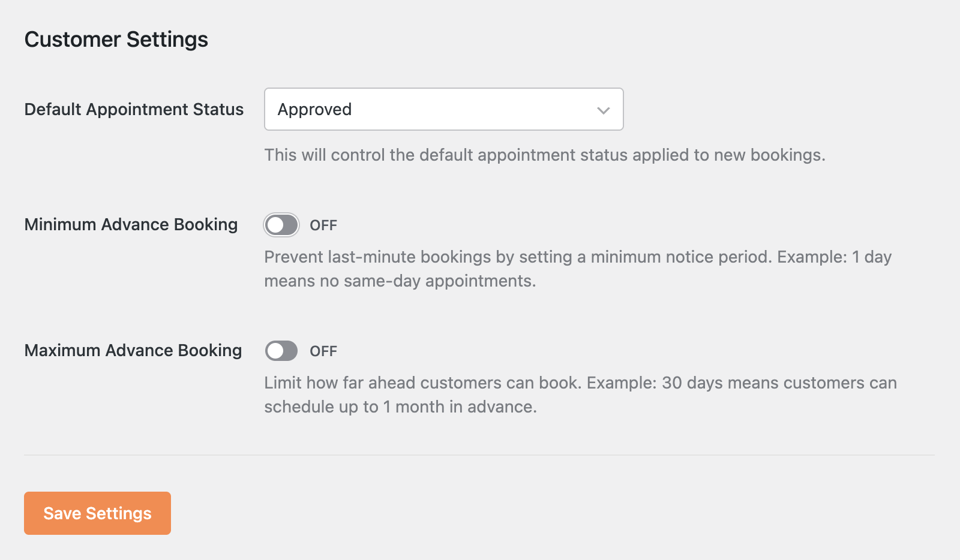Click the Minimum Advance Booking label
Image resolution: width=960 pixels, height=560 pixels.
click(131, 225)
